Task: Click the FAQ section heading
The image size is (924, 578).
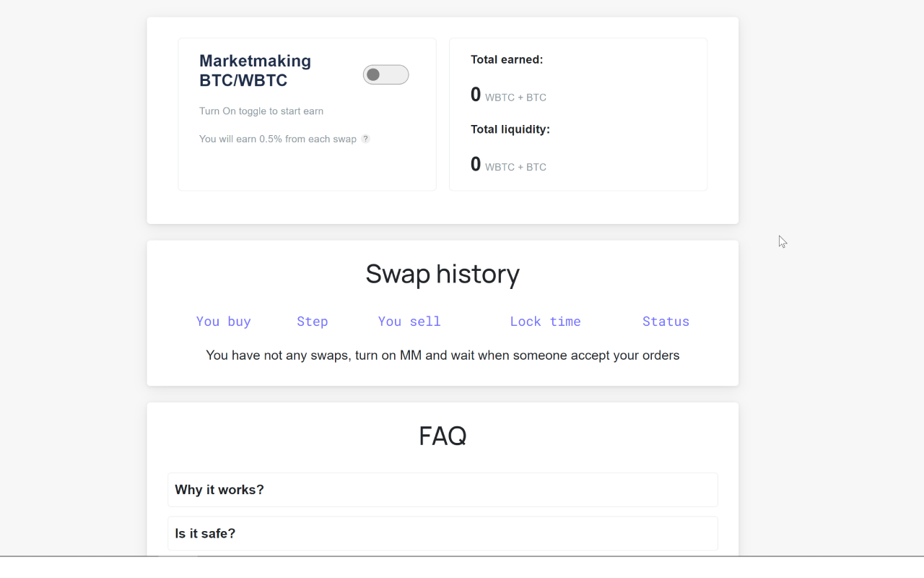Action: click(x=443, y=436)
